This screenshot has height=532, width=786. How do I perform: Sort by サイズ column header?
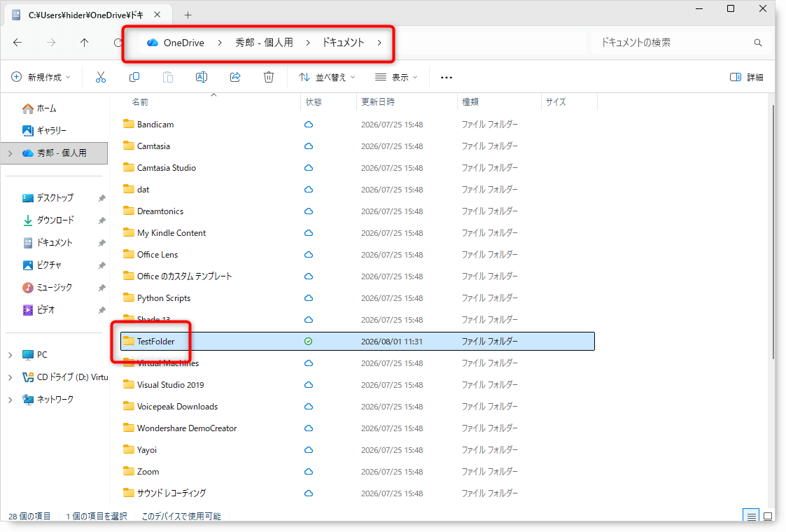(556, 101)
